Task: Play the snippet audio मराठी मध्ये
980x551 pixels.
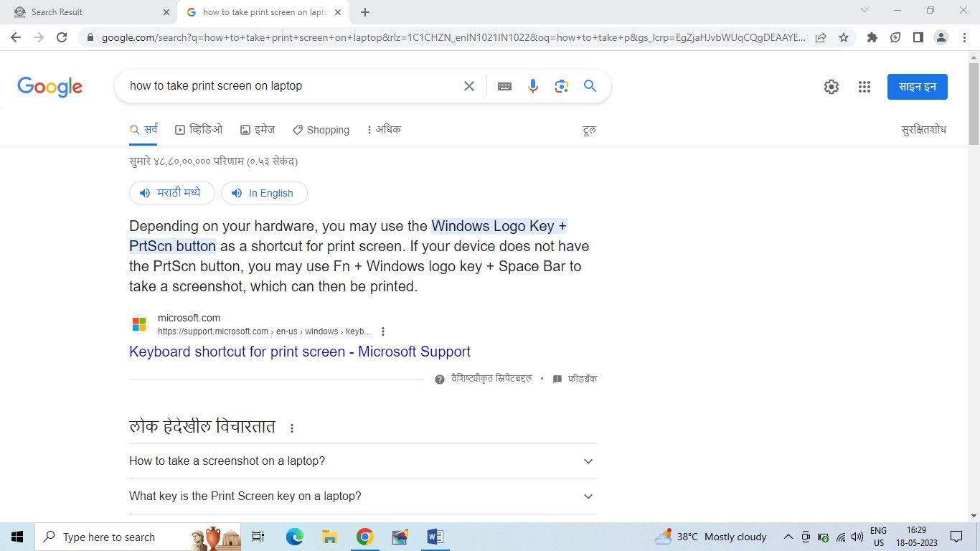Action: click(172, 193)
